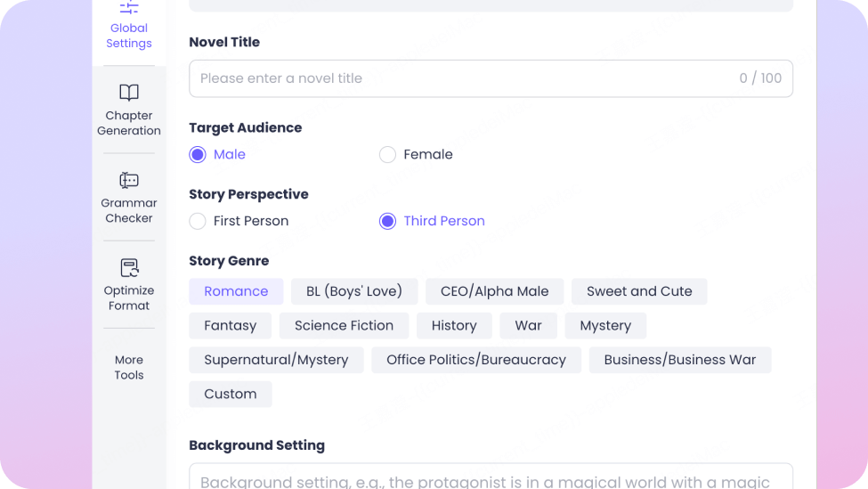Viewport: 868px width, 489px height.
Task: Click the Background Setting text area
Action: point(491,479)
